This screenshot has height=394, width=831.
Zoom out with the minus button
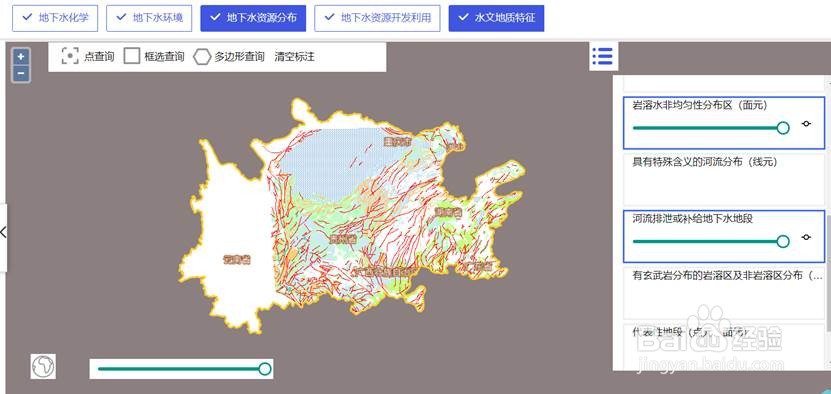coord(21,73)
